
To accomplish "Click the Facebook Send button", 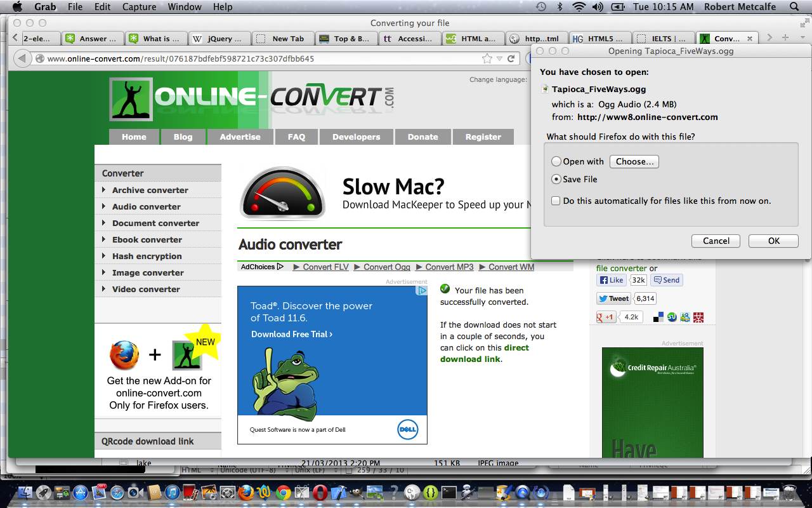I will pyautogui.click(x=667, y=280).
